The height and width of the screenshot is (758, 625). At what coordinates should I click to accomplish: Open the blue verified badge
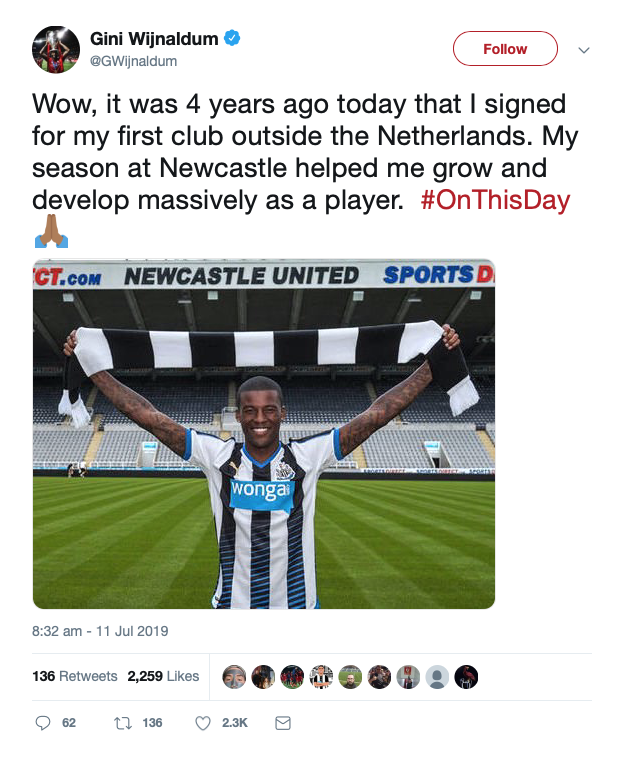point(233,38)
